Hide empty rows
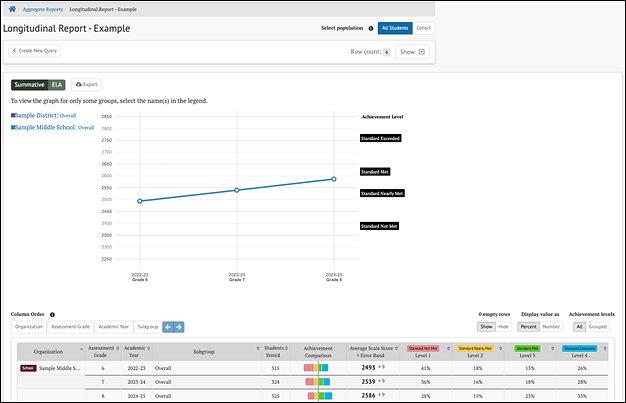Screen dimensions: 626x403 [503, 326]
